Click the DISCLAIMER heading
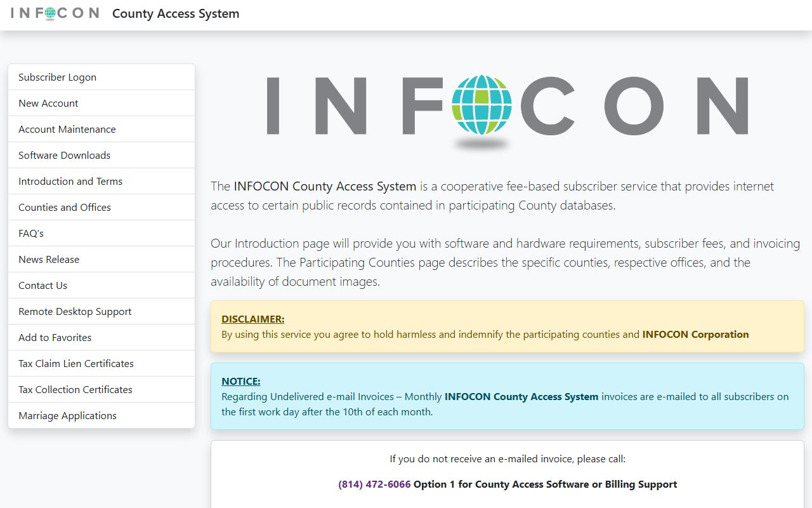This screenshot has width=812, height=508. 252,319
